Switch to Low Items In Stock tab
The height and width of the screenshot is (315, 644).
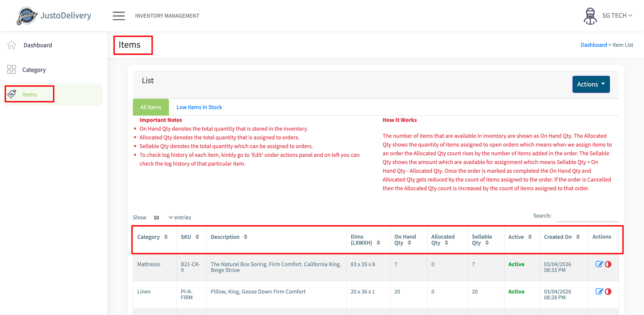pos(199,107)
